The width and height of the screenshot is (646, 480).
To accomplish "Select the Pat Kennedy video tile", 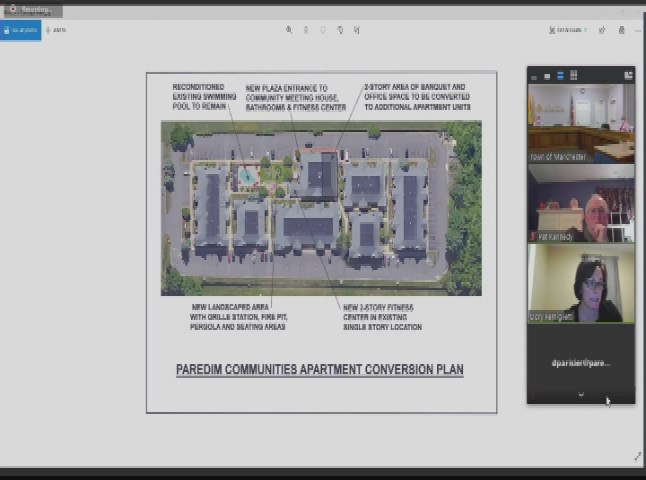I will (581, 203).
